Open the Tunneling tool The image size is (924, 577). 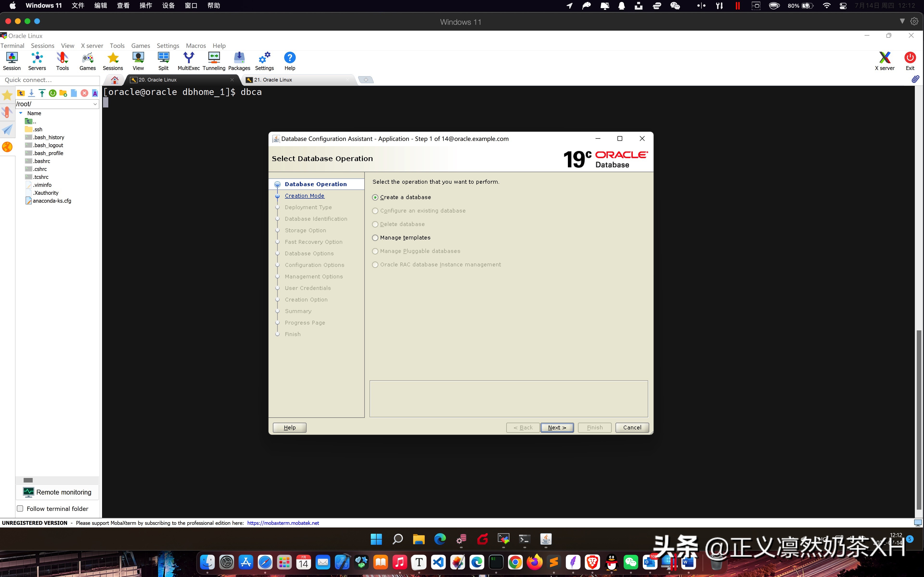(x=213, y=60)
